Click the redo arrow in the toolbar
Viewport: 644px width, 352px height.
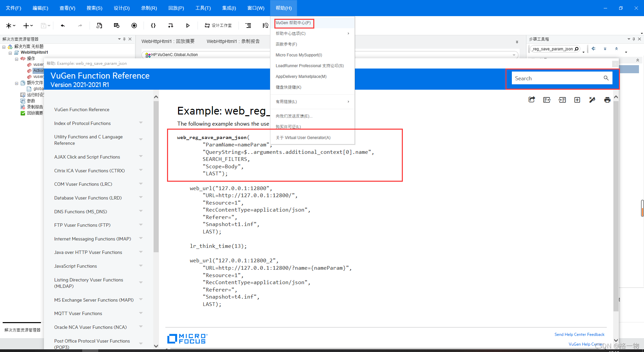80,26
